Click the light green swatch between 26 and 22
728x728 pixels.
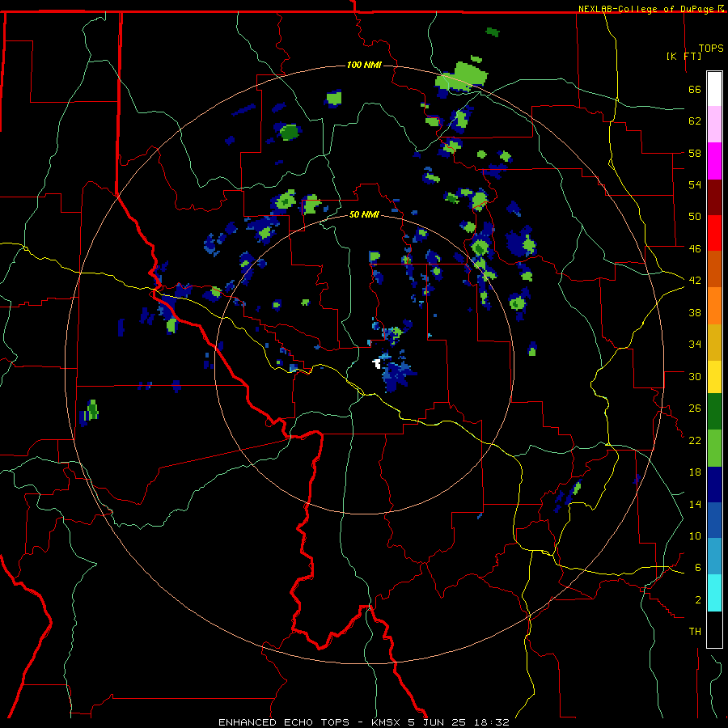click(x=714, y=448)
